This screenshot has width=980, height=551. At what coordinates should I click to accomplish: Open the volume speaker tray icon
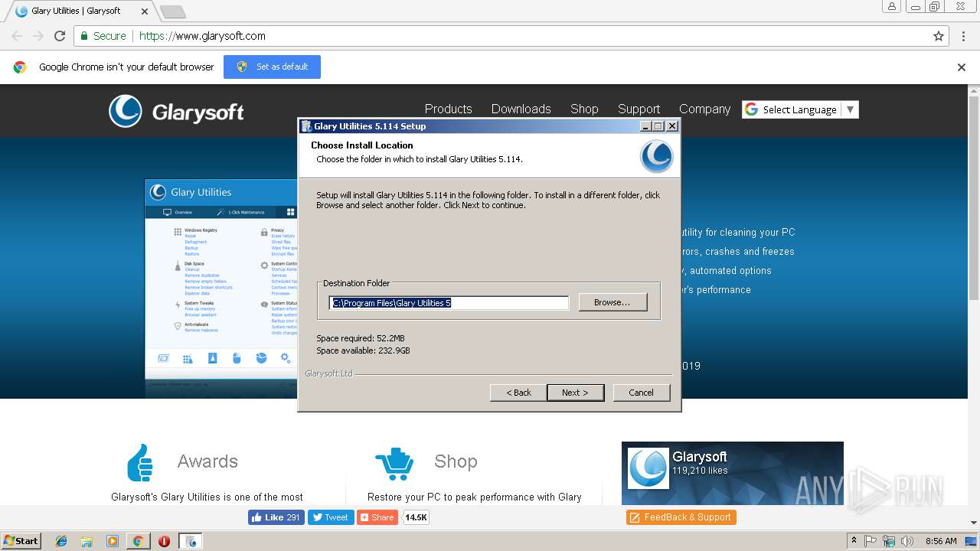click(907, 541)
